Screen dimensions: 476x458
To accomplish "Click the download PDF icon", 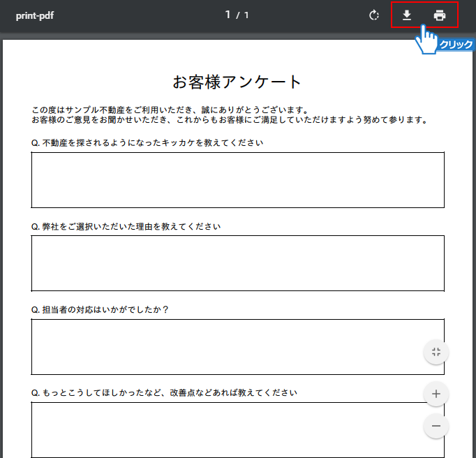I will tap(407, 15).
